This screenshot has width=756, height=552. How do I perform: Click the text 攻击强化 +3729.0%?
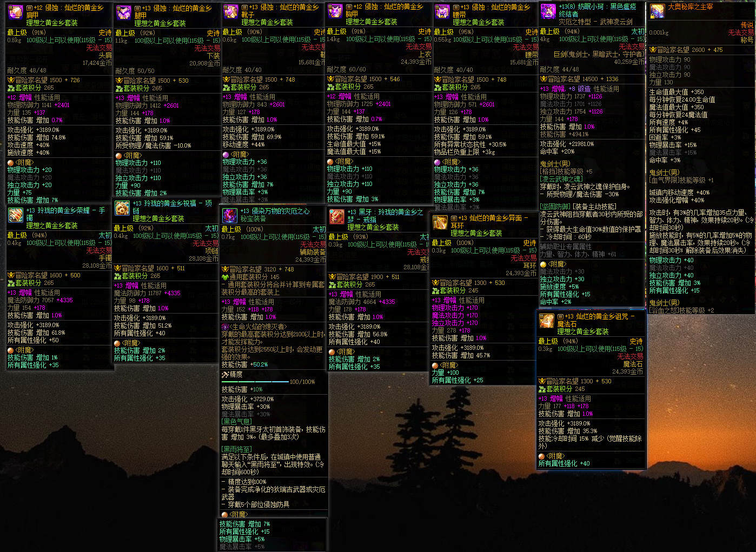(248, 399)
